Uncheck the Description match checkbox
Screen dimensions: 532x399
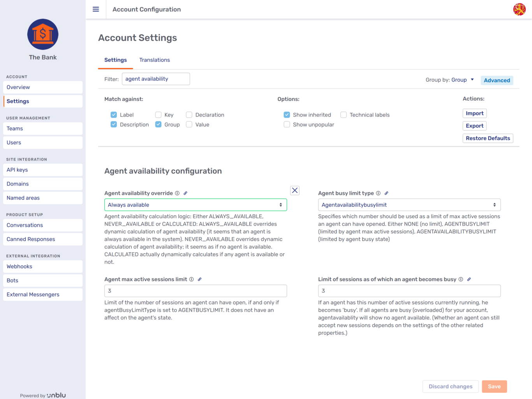pyautogui.click(x=113, y=124)
